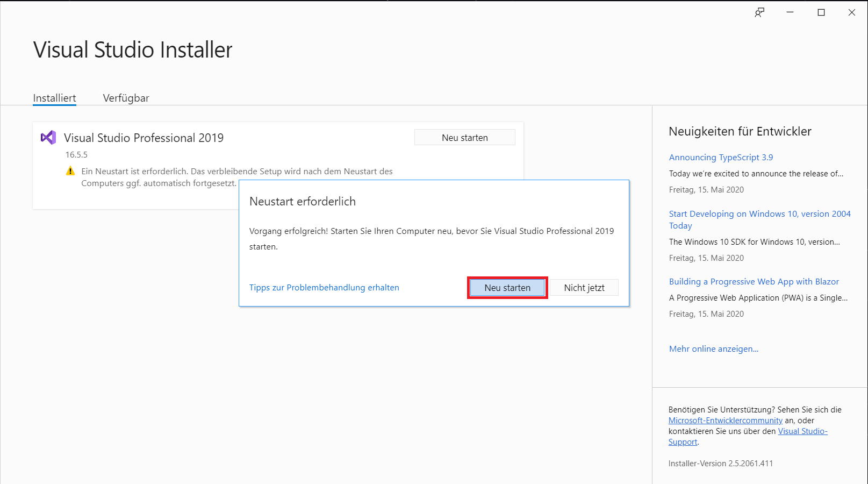Viewport: 868px width, 484px height.
Task: Click the Visual Studio Installer heading
Action: (133, 50)
